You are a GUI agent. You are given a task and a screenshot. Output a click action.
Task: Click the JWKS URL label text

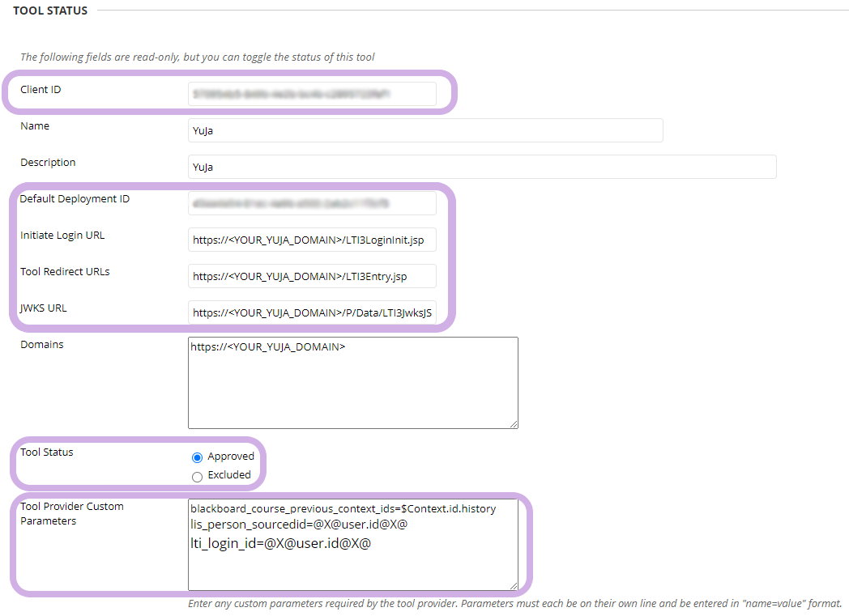pos(43,308)
